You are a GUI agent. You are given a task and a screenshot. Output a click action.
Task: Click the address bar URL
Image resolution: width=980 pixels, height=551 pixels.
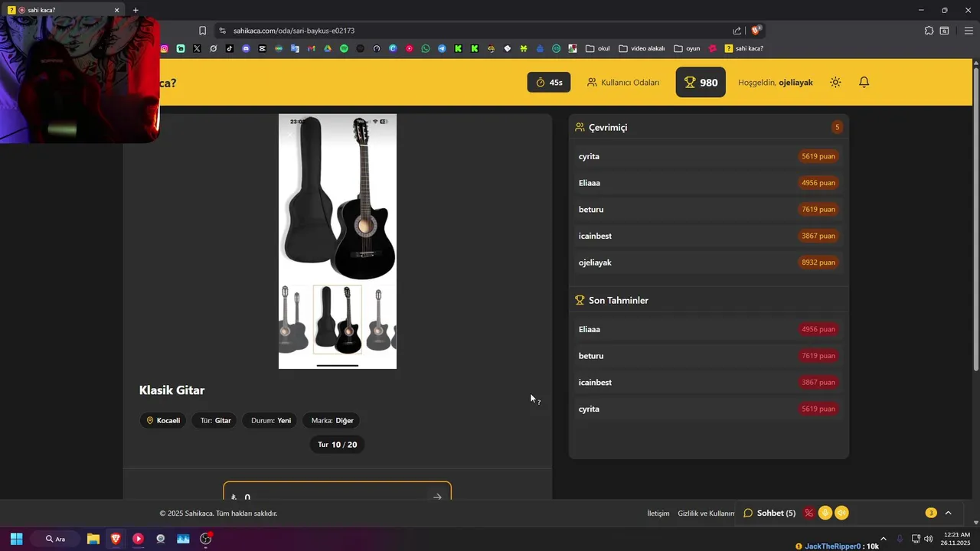pyautogui.click(x=294, y=31)
